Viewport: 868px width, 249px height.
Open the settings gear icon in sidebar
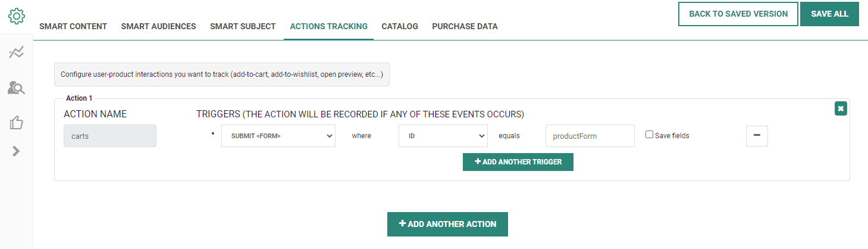click(x=16, y=15)
